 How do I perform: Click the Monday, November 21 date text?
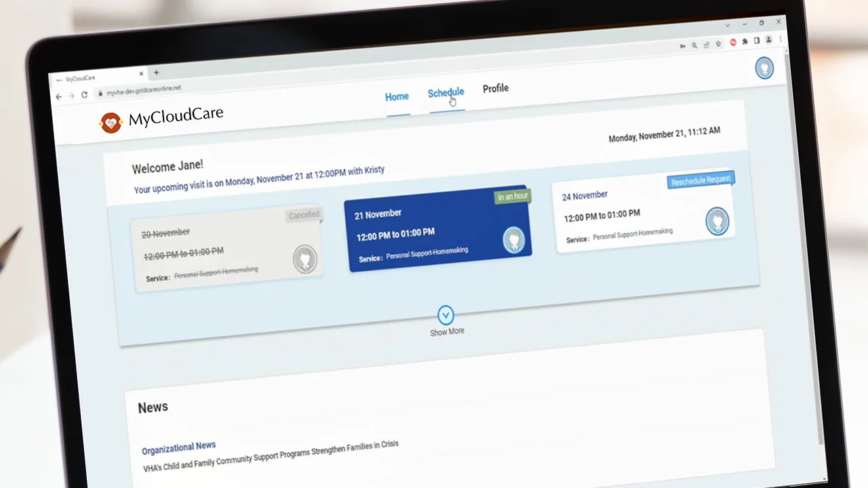[x=665, y=134]
